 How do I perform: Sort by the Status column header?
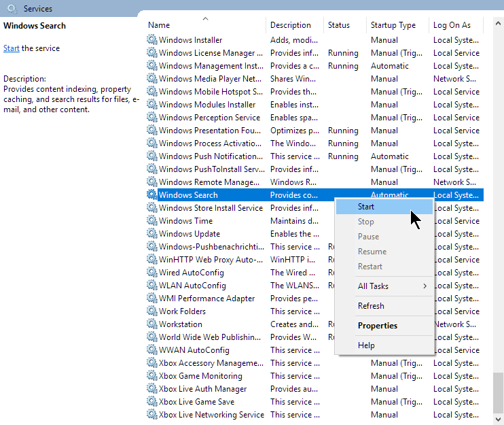click(339, 25)
